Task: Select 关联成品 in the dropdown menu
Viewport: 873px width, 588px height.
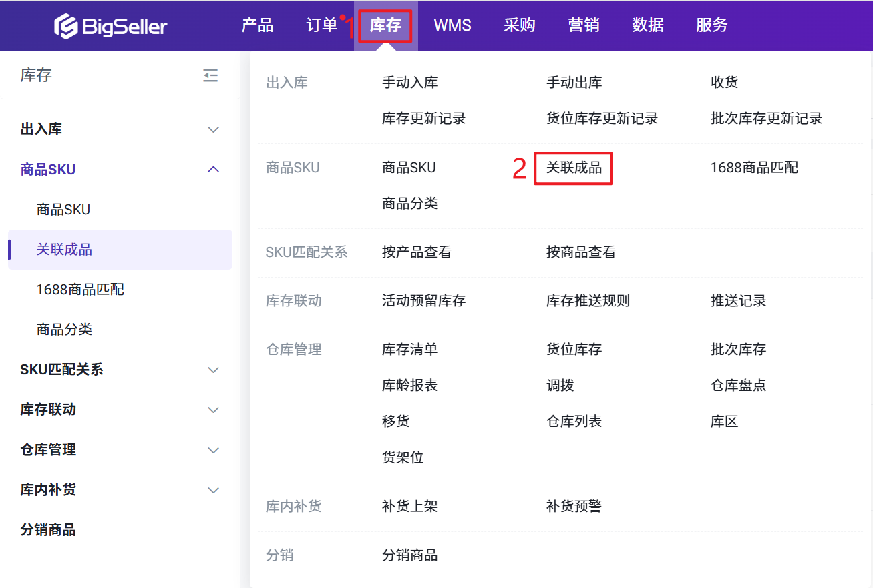Action: click(574, 168)
